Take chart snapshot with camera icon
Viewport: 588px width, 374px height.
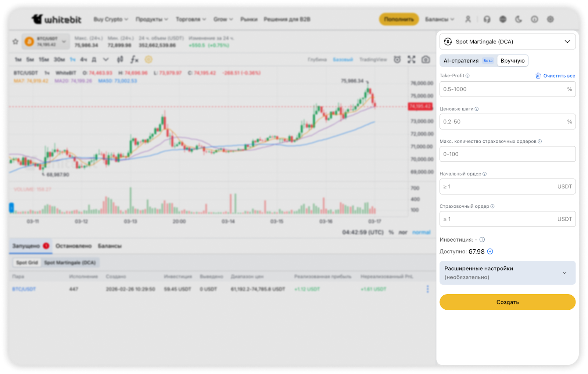click(426, 60)
